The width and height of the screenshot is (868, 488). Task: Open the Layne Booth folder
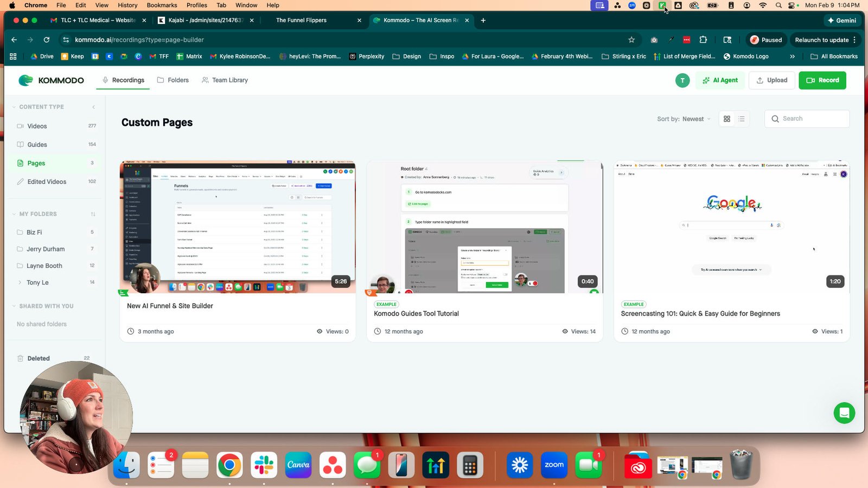56,266
